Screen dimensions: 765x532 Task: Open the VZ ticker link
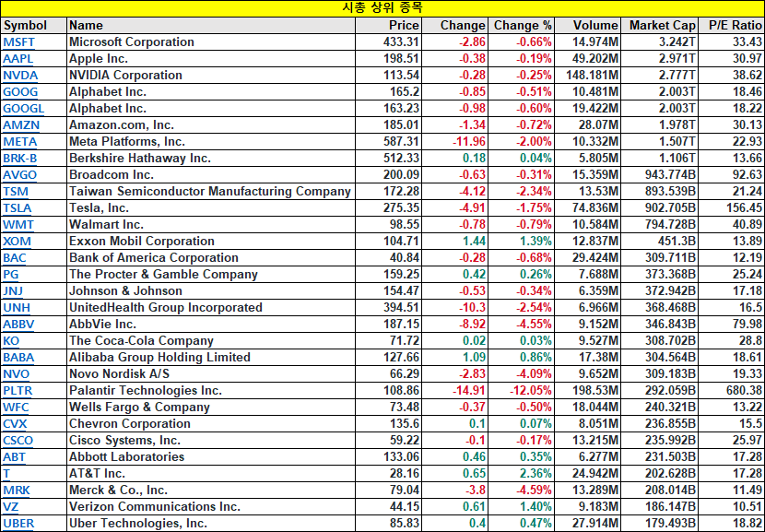point(11,506)
